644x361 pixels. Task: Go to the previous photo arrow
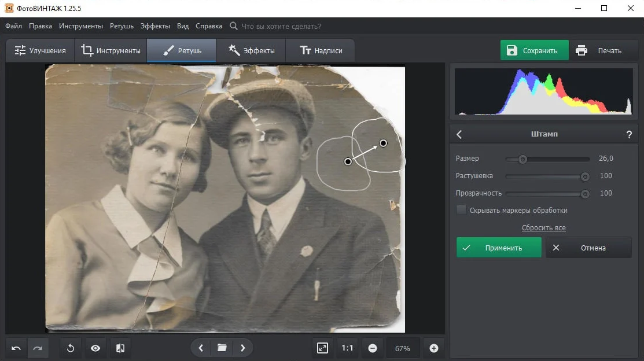pyautogui.click(x=201, y=348)
